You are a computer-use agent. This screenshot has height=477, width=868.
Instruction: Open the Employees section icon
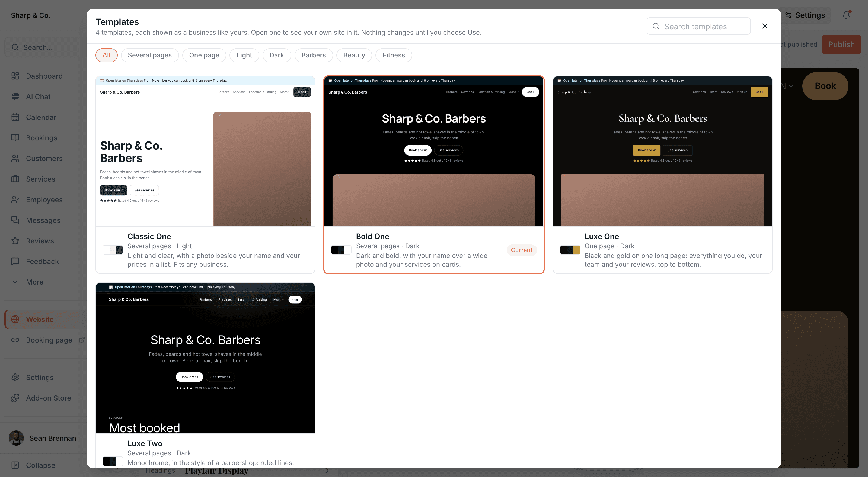15,200
